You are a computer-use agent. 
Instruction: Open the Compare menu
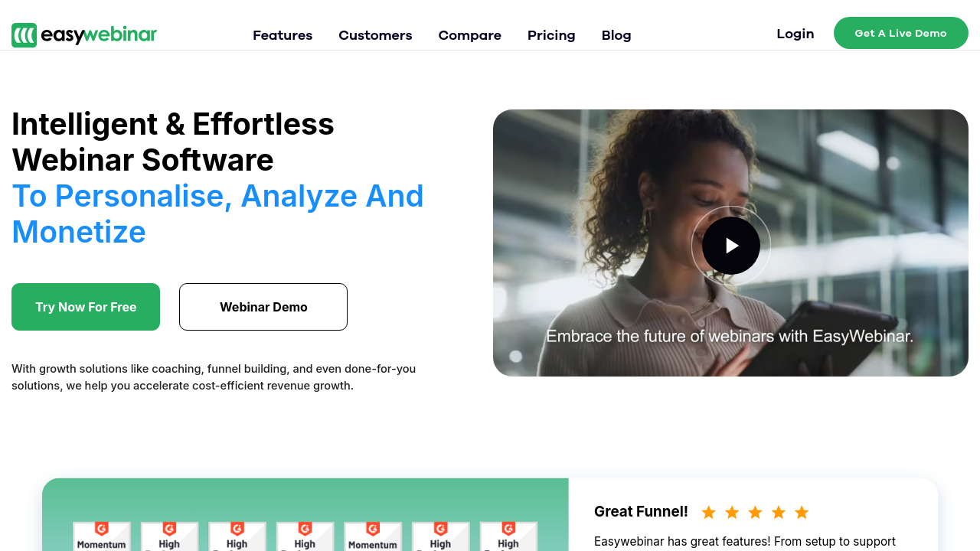click(x=469, y=35)
